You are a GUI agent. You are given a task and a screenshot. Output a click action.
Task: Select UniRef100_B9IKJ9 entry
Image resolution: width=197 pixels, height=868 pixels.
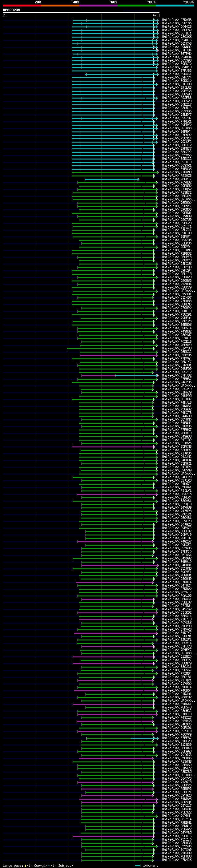pyautogui.click(x=177, y=162)
